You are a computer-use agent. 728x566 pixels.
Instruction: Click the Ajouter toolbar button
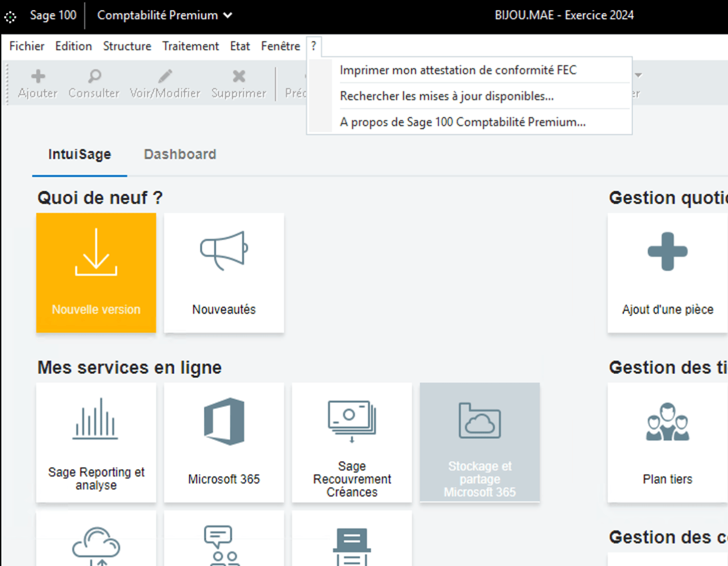pos(38,84)
